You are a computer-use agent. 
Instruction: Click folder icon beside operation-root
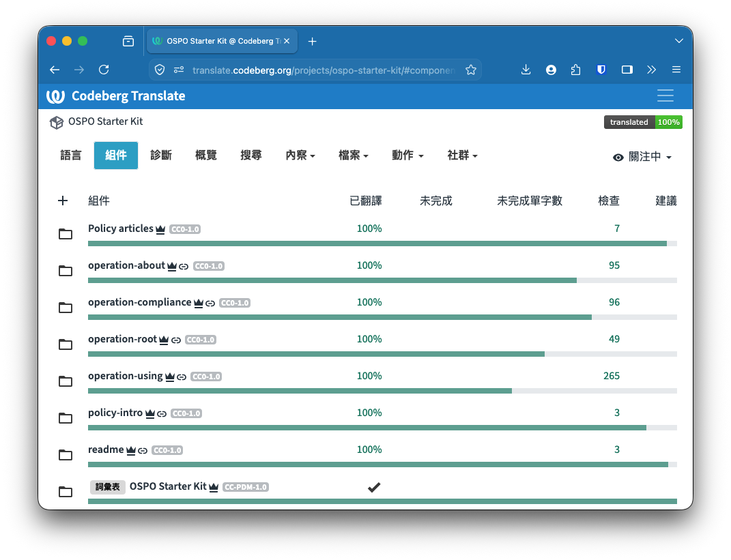(66, 344)
